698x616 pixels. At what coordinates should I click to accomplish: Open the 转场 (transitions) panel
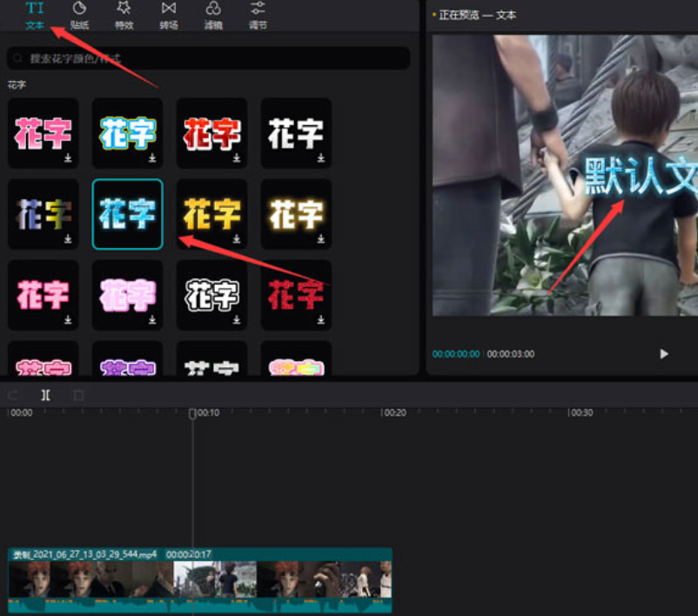coord(168,15)
